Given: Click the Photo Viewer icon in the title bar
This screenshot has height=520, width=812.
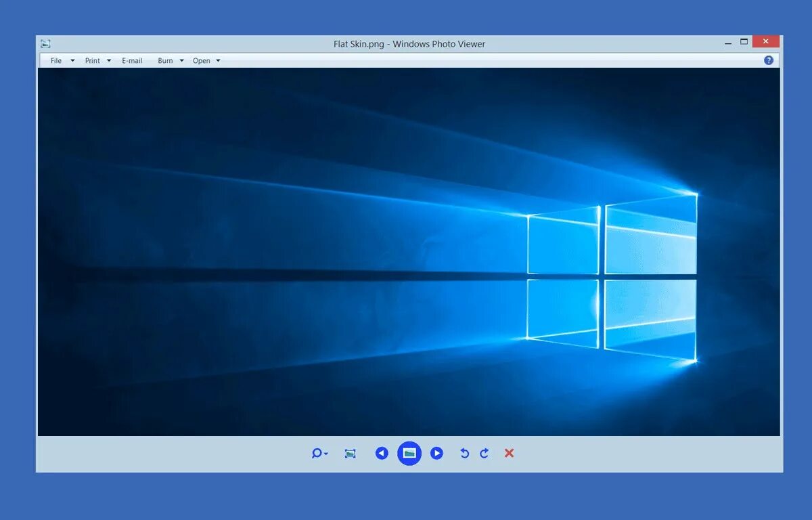Looking at the screenshot, I should coord(45,43).
